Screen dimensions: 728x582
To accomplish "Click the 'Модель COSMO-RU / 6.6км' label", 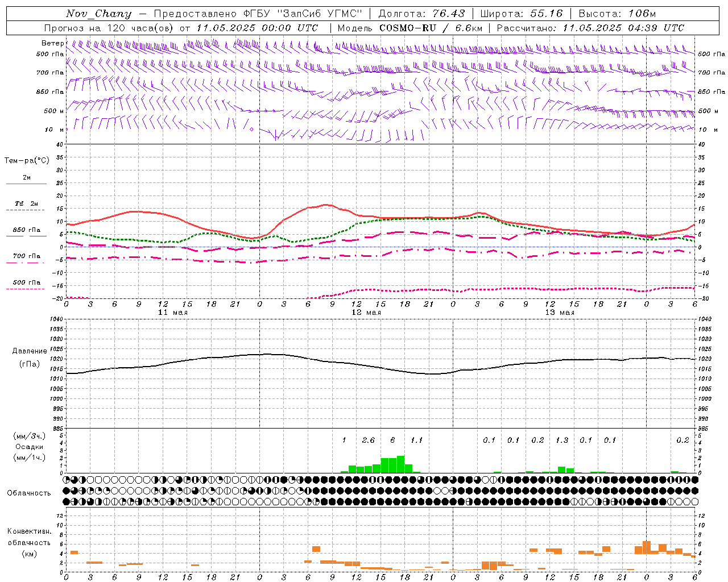I will [x=410, y=28].
